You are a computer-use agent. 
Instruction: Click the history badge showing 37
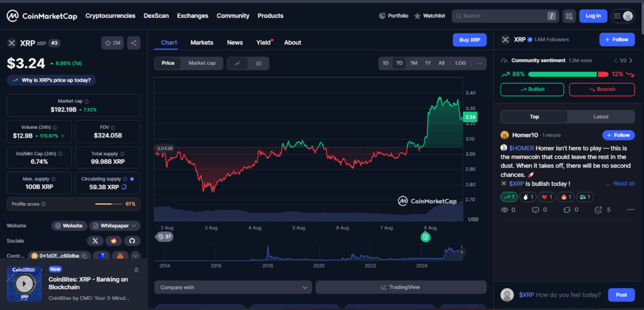[164, 236]
